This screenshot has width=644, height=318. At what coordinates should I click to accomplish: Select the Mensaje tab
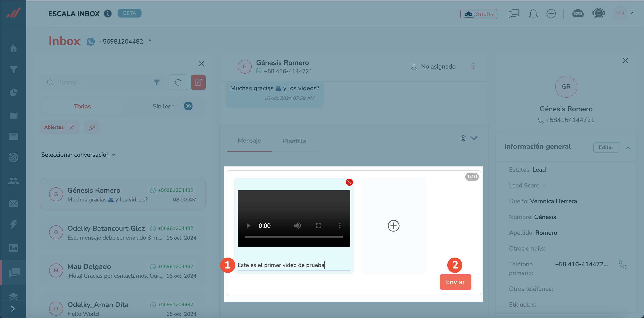(x=249, y=141)
